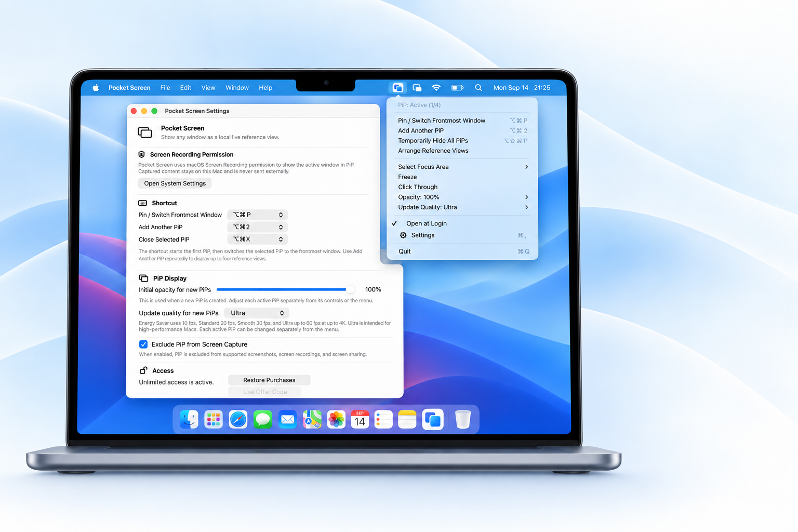
Task: Open the screen mirroring menu bar icon
Action: [417, 88]
